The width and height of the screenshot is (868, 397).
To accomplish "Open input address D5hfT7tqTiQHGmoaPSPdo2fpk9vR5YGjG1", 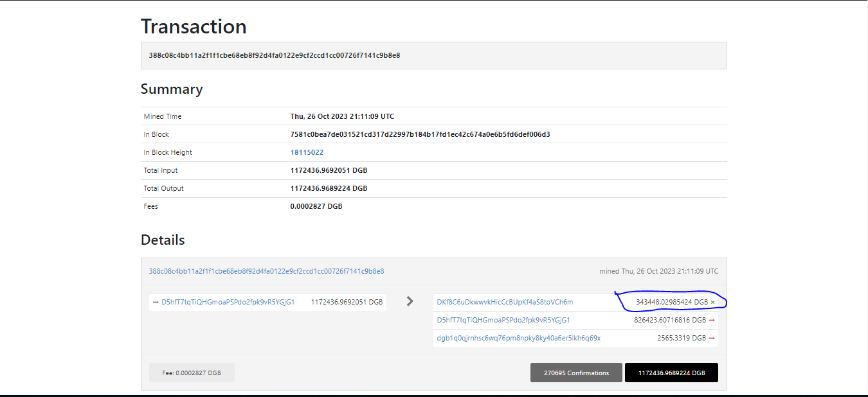I will click(x=228, y=302).
